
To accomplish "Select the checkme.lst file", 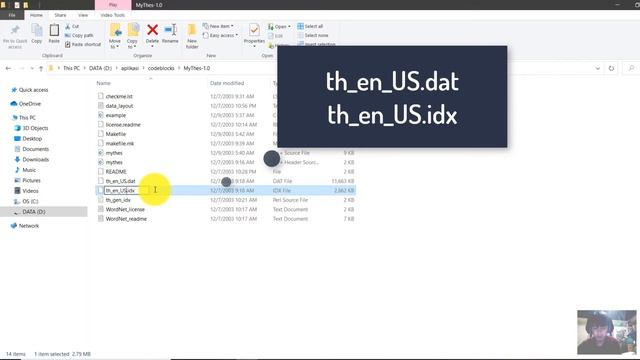I will [x=119, y=96].
